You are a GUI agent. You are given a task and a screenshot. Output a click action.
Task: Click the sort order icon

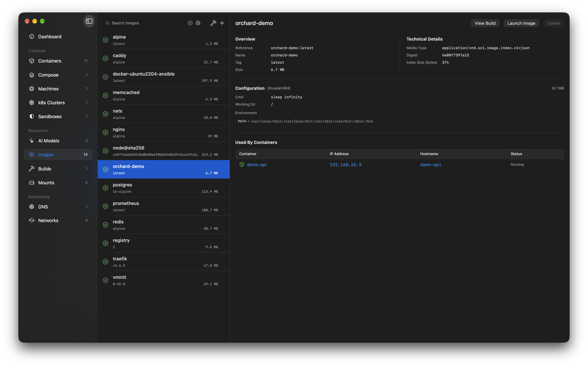[x=198, y=23]
